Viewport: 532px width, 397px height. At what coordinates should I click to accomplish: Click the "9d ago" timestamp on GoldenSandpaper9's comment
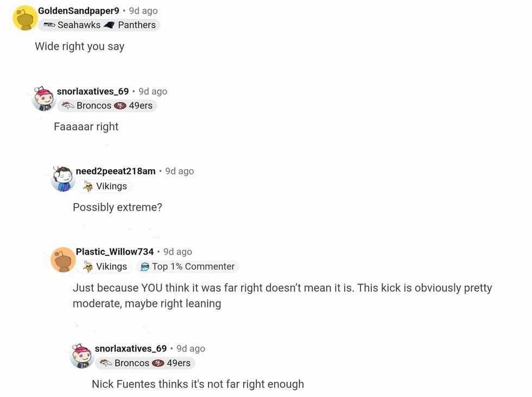tap(143, 10)
